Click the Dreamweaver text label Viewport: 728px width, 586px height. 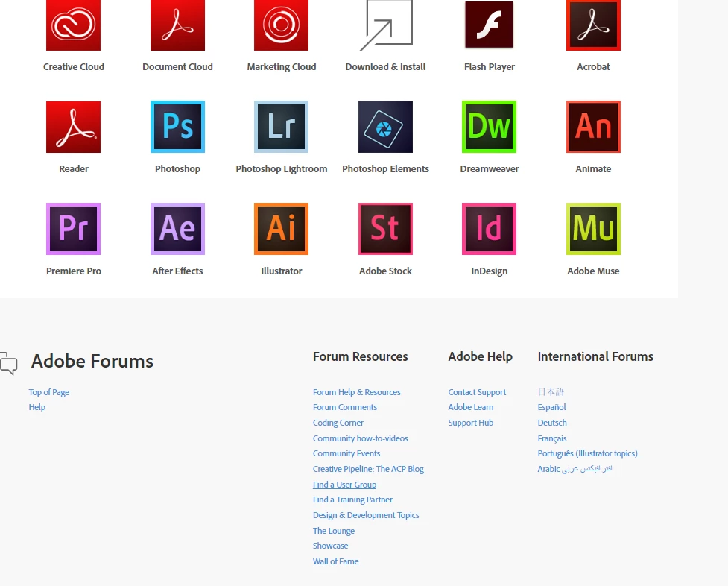(x=490, y=169)
